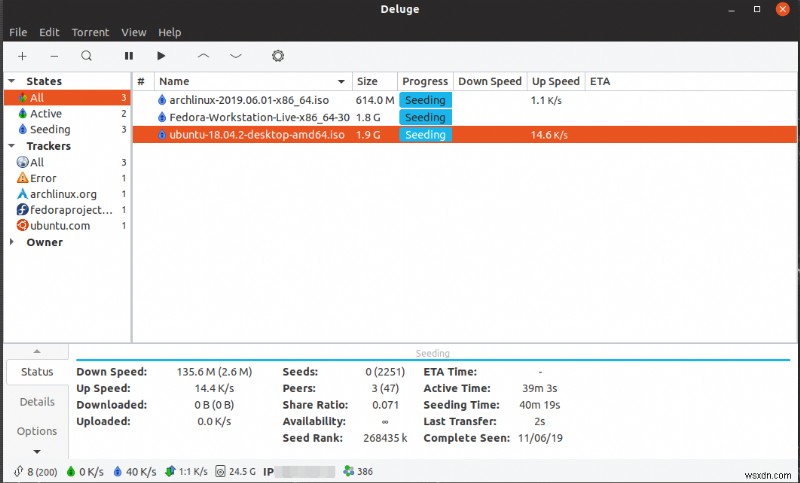Collapse the States section
800x483 pixels.
pos(12,81)
